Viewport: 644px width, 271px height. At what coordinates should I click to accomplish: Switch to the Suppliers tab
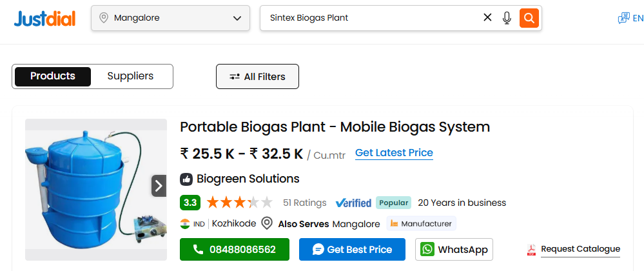[x=130, y=76]
